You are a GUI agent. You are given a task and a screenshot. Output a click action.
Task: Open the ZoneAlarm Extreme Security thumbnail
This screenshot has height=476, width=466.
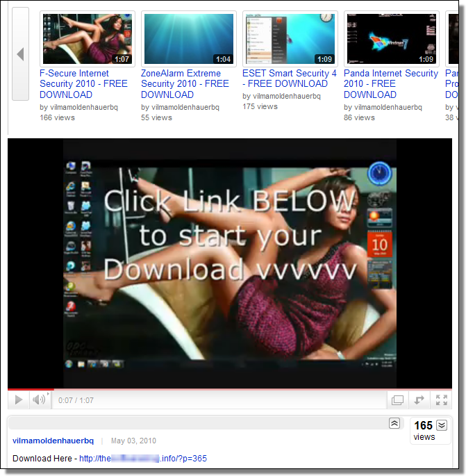point(188,38)
